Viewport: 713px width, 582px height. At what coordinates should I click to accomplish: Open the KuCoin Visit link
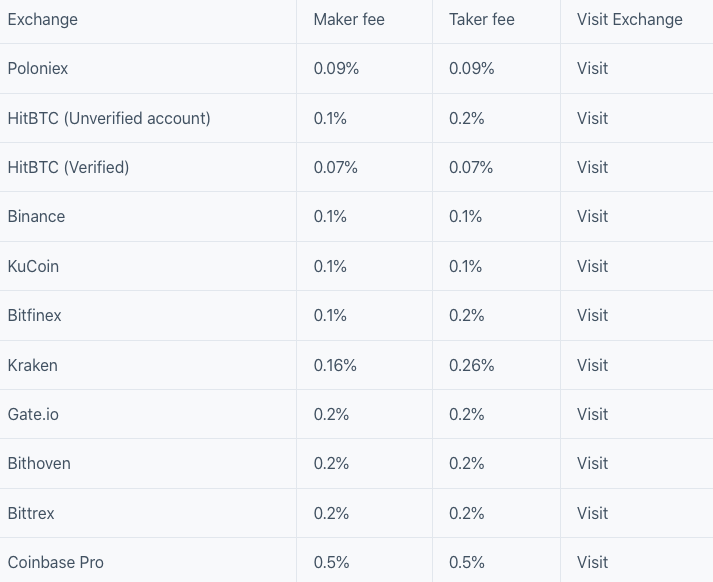pyautogui.click(x=592, y=266)
